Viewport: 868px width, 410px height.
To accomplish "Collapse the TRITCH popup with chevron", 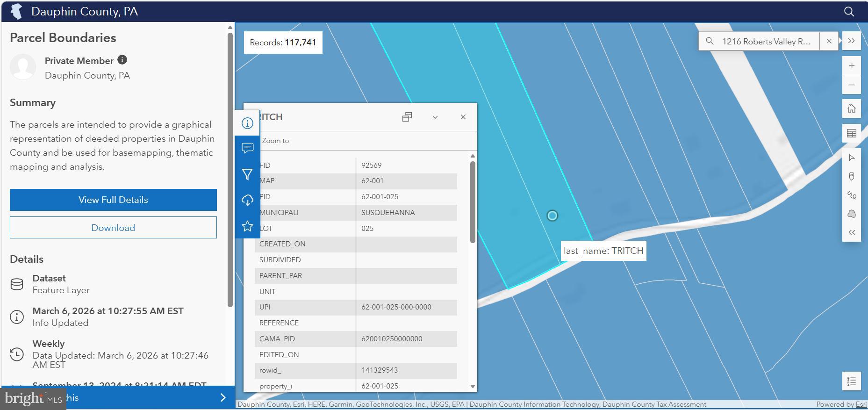I will [x=435, y=117].
